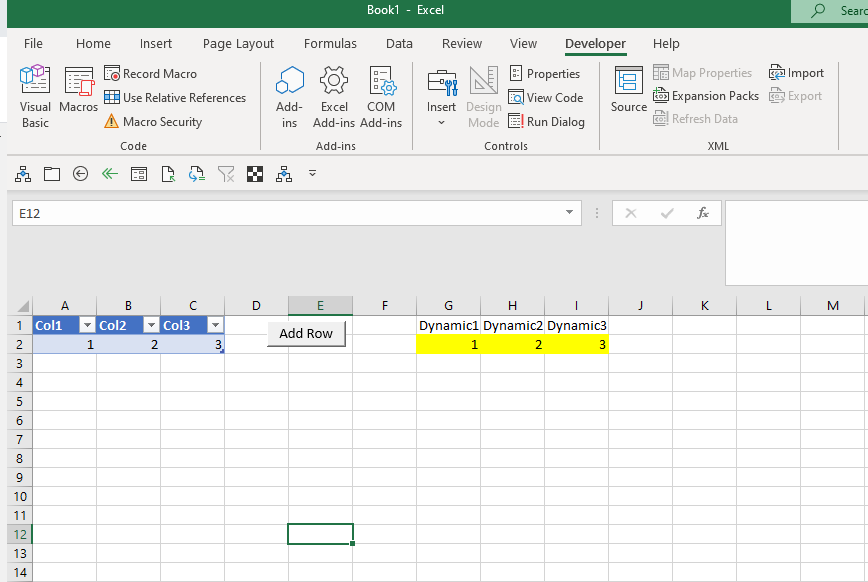Open Excel Add-ins manager
The image size is (868, 582).
[x=334, y=97]
